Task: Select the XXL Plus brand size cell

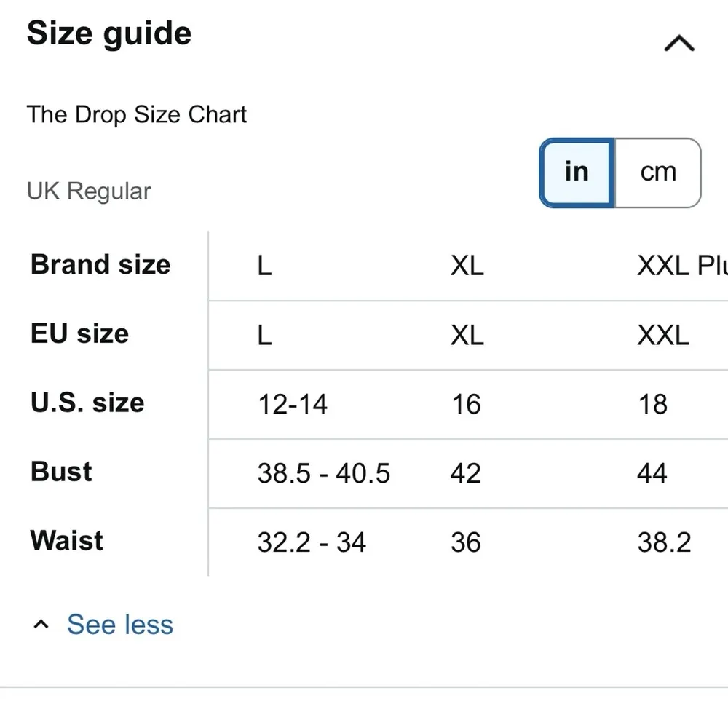Action: tap(682, 266)
